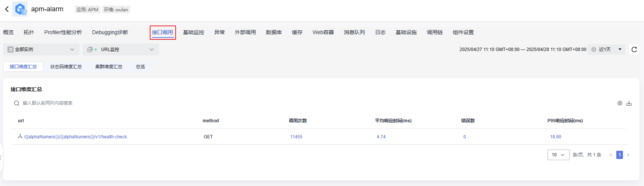Open the Web容器 tab
Viewport: 644px width, 186px height.
tap(323, 32)
